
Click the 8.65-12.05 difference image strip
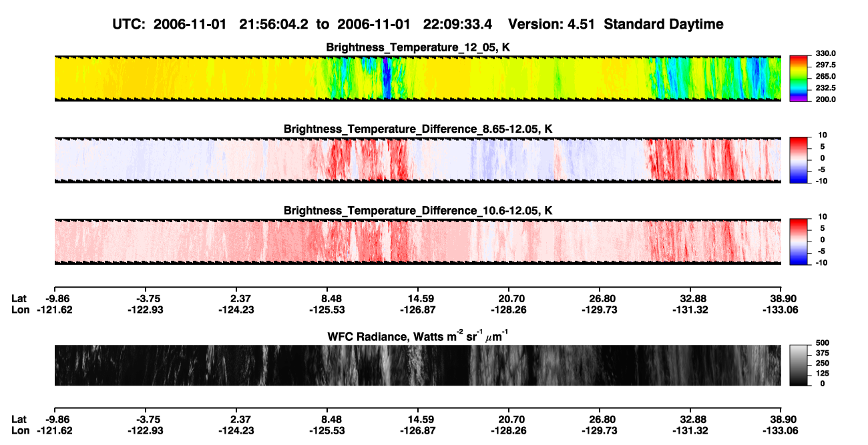click(x=417, y=159)
